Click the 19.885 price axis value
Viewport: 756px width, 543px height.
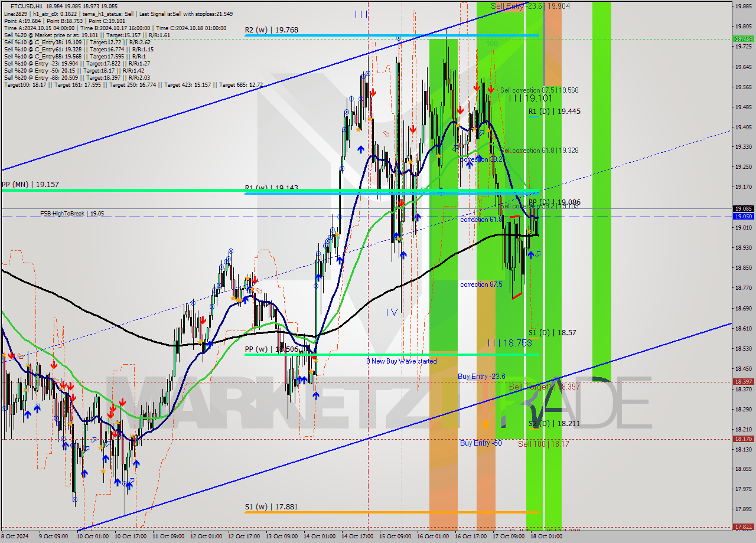(x=743, y=6)
